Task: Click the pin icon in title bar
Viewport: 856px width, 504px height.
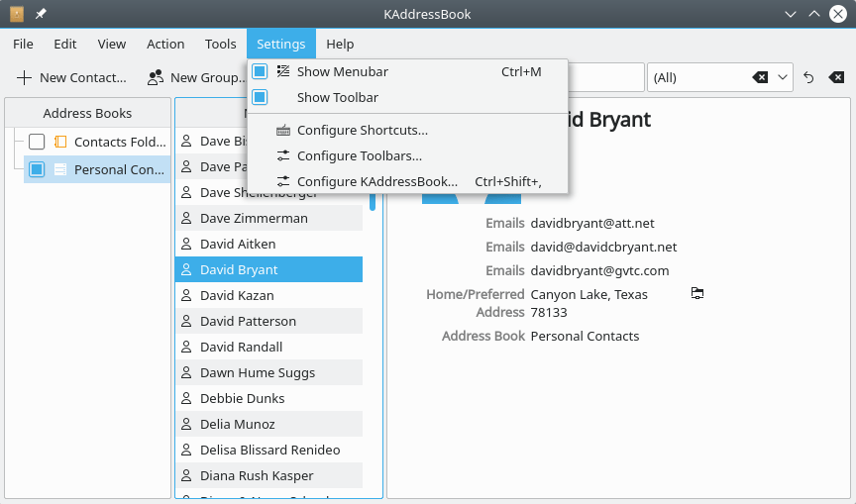Action: (41, 14)
